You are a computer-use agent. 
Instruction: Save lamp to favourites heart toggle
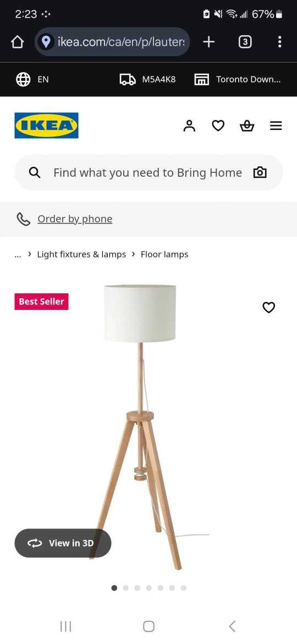point(269,307)
